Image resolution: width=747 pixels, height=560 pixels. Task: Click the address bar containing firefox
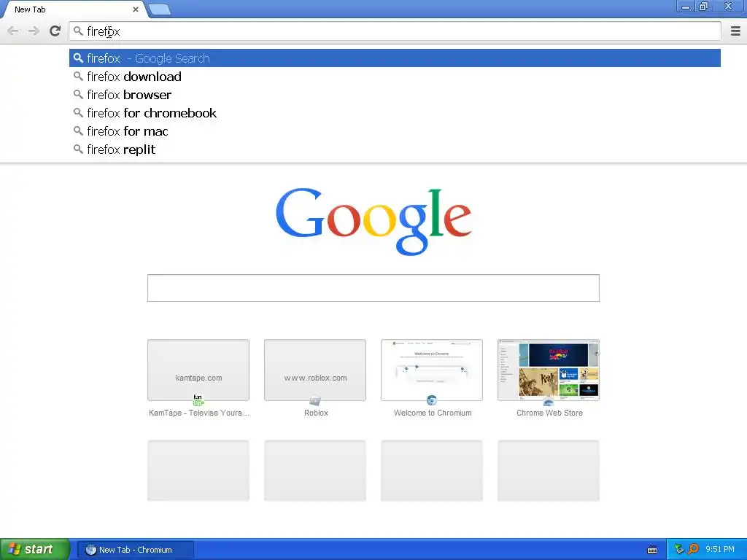[x=395, y=31]
